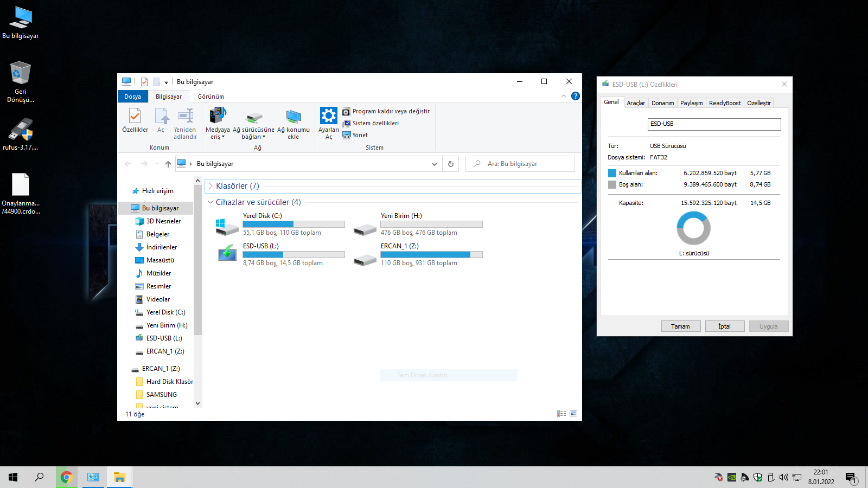Screen dimensions: 868x488
Task: Switch to details view button
Action: (561, 414)
